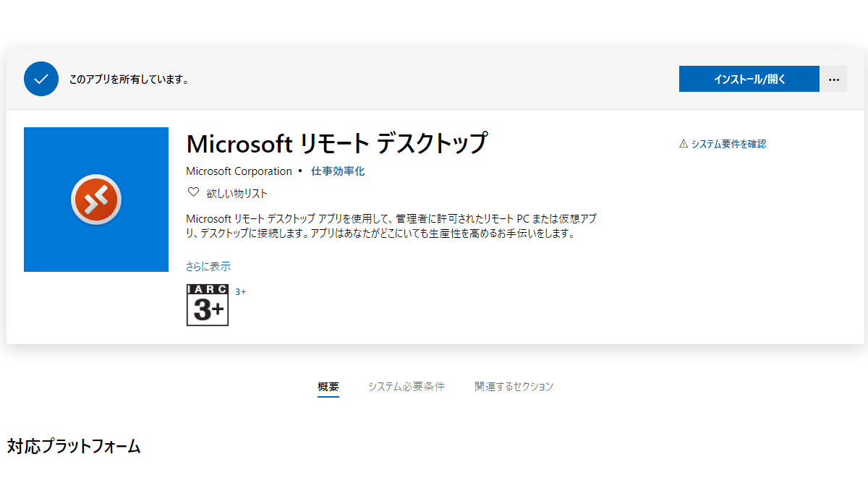Click the small 3+ rating link
The height and width of the screenshot is (488, 868).
(241, 291)
